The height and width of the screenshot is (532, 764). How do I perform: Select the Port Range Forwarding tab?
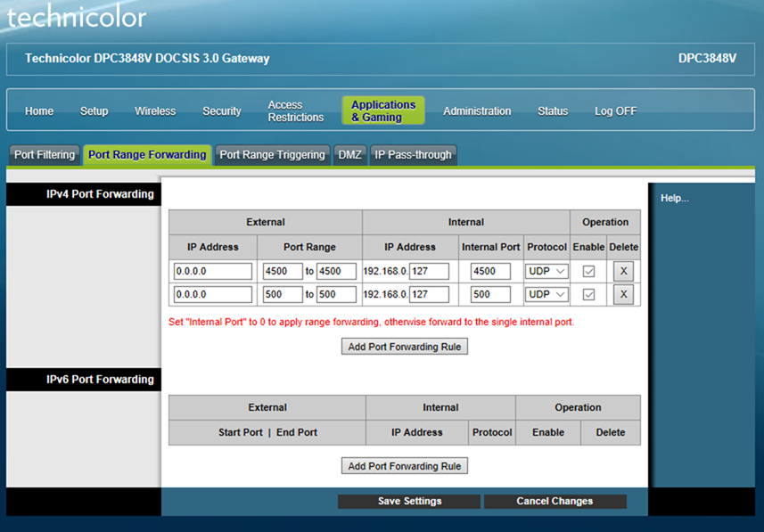coord(147,155)
